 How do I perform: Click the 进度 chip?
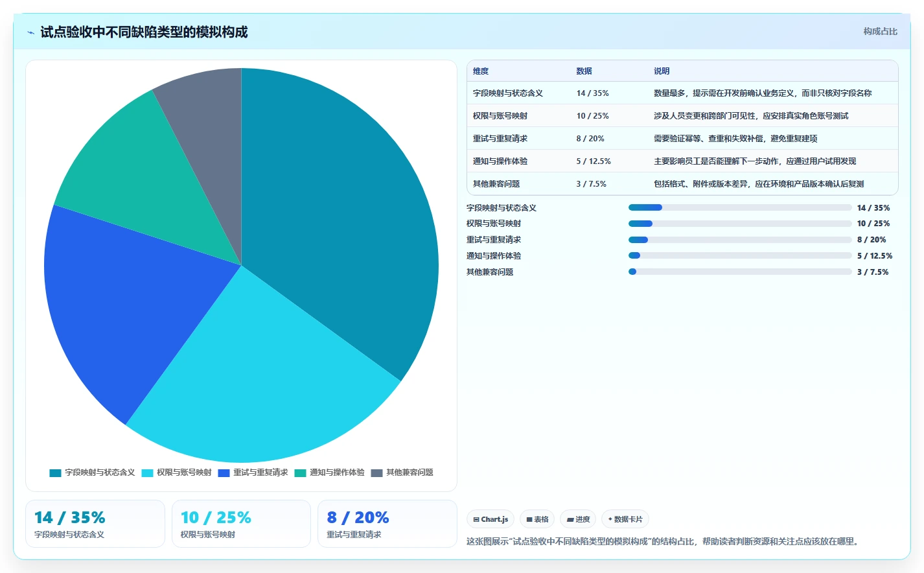(578, 519)
